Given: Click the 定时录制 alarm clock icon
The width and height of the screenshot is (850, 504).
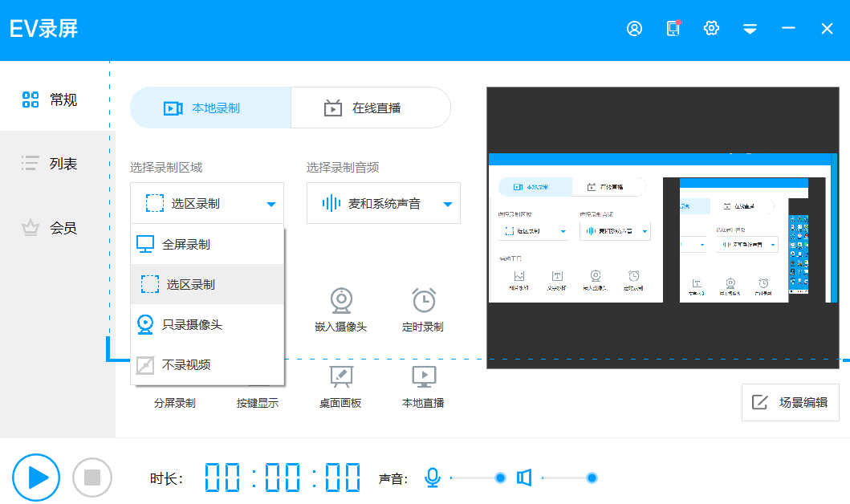Looking at the screenshot, I should pyautogui.click(x=423, y=300).
